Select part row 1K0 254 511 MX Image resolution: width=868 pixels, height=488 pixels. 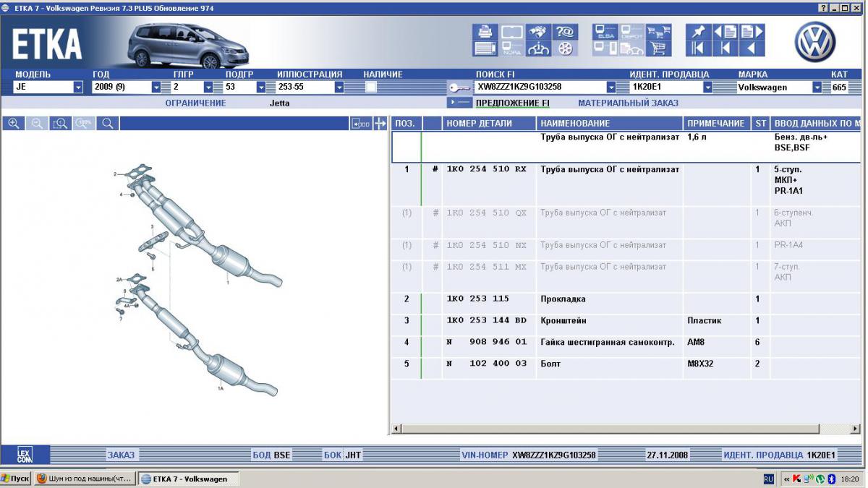[626, 277]
